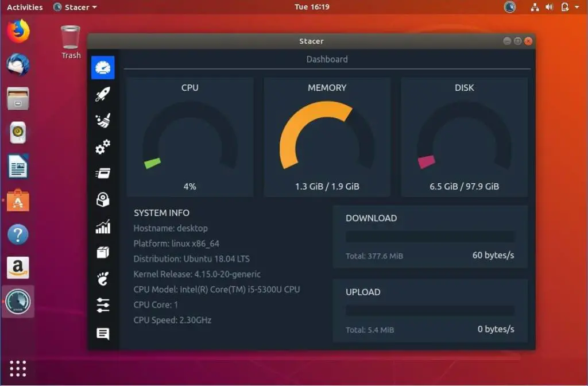588x386 pixels.
Task: Open Resources bar chart icon
Action: 103,226
